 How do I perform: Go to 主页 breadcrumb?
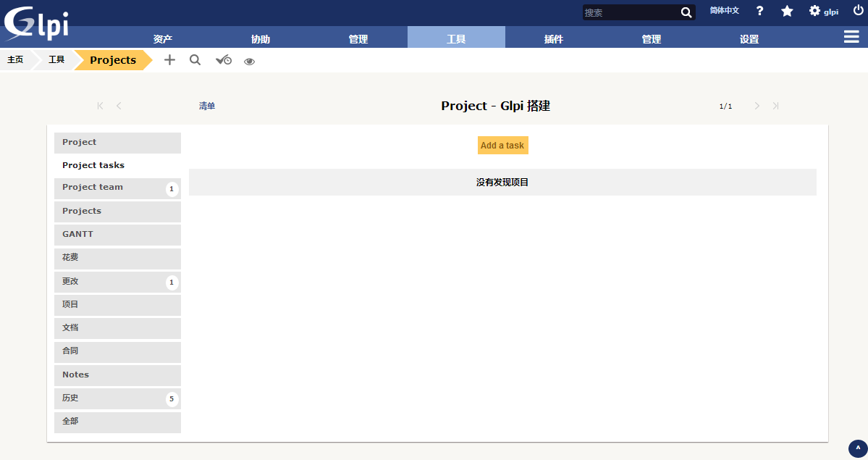15,59
